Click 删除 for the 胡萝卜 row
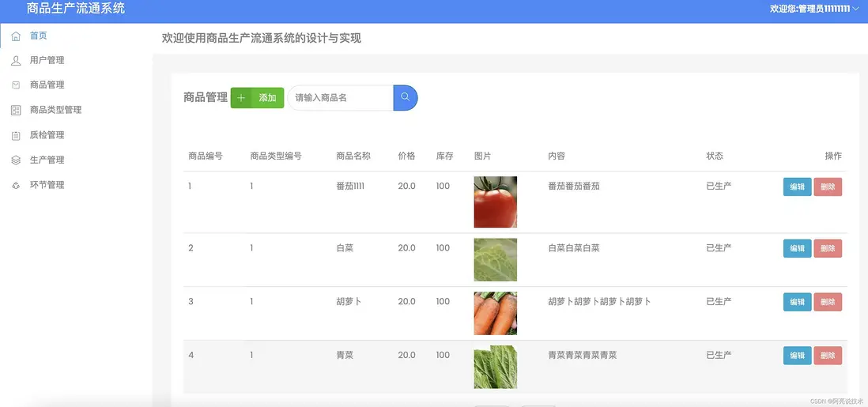The height and width of the screenshot is (407, 868). click(828, 302)
